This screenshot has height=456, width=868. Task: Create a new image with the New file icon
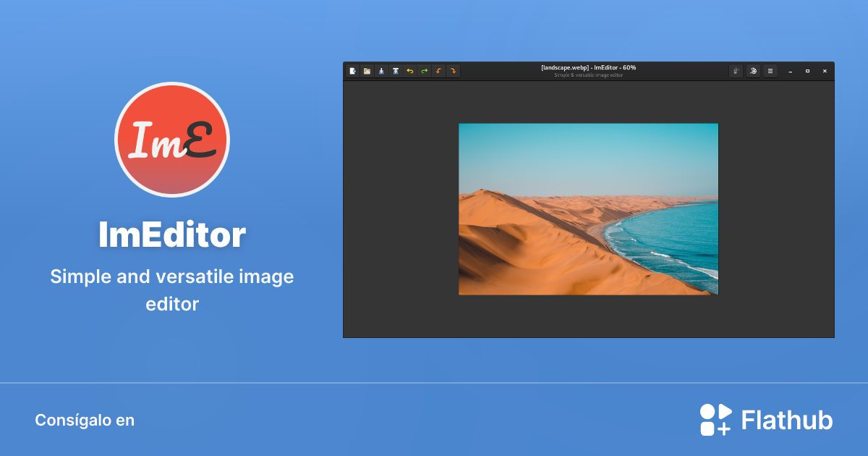point(352,71)
